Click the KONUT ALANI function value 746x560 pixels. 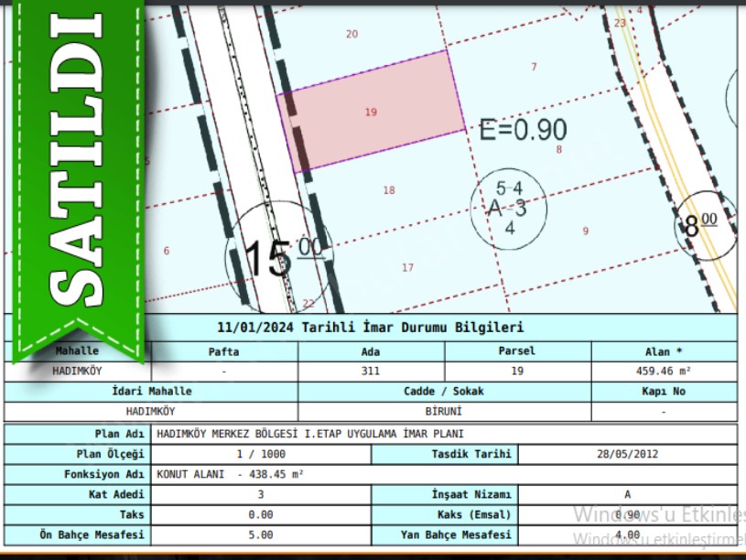[x=231, y=475]
